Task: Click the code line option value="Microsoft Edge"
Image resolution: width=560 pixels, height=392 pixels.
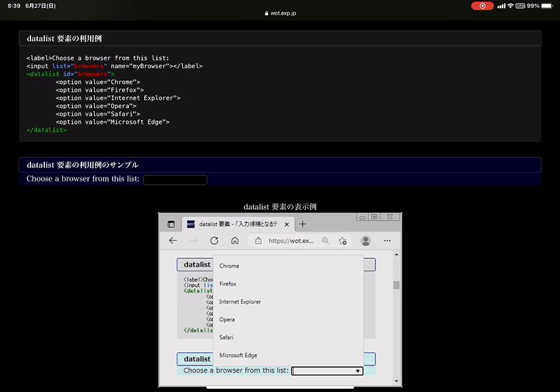Action: click(113, 122)
